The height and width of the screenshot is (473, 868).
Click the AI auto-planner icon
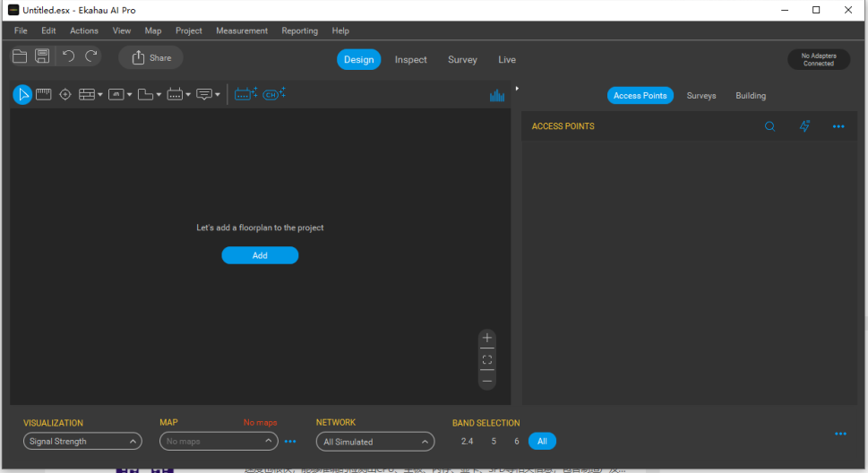[x=245, y=94]
